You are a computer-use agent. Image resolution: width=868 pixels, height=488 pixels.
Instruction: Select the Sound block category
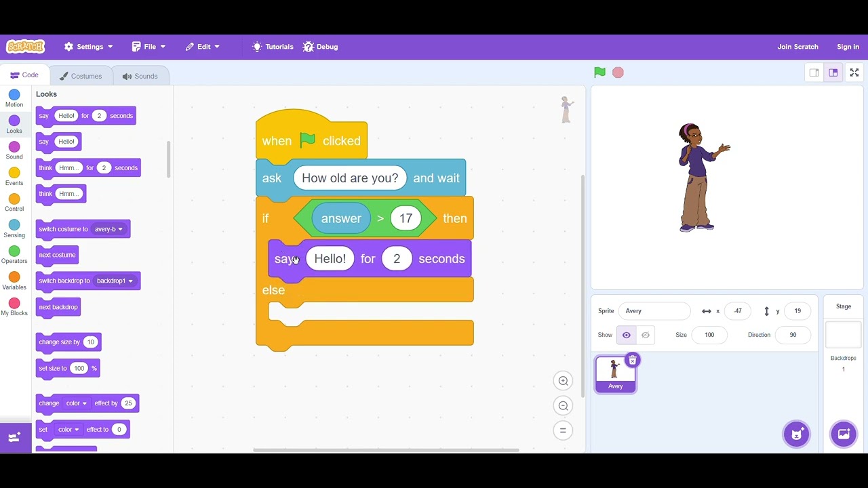coord(14,150)
